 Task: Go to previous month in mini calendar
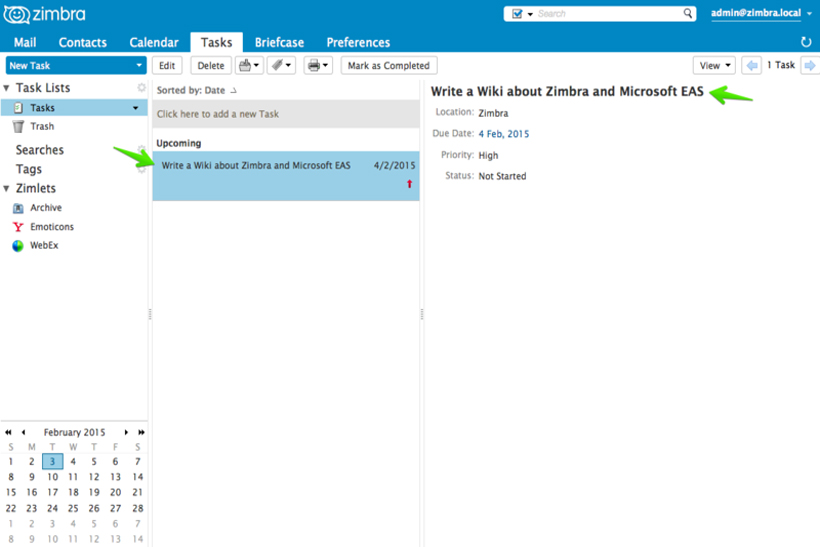[24, 432]
